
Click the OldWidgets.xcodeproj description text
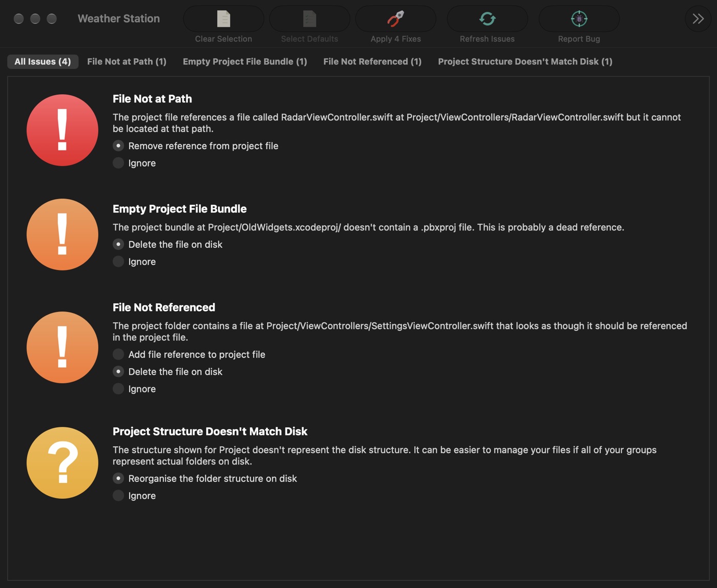click(368, 227)
